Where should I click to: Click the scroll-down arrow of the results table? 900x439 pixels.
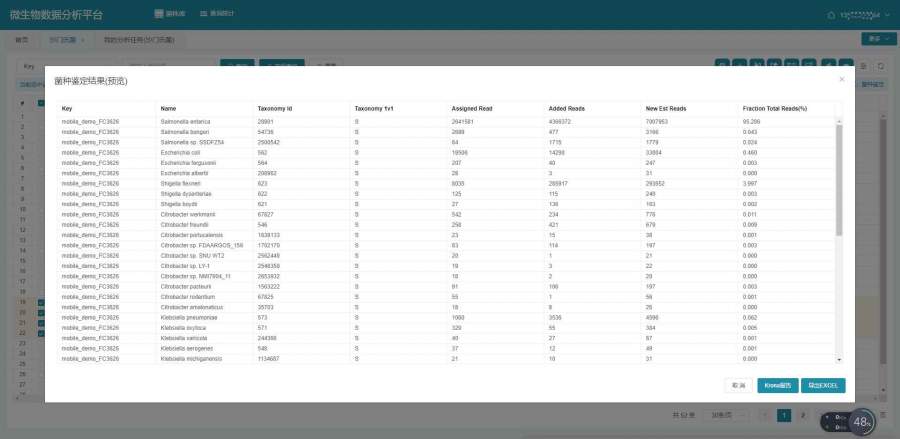pos(839,359)
